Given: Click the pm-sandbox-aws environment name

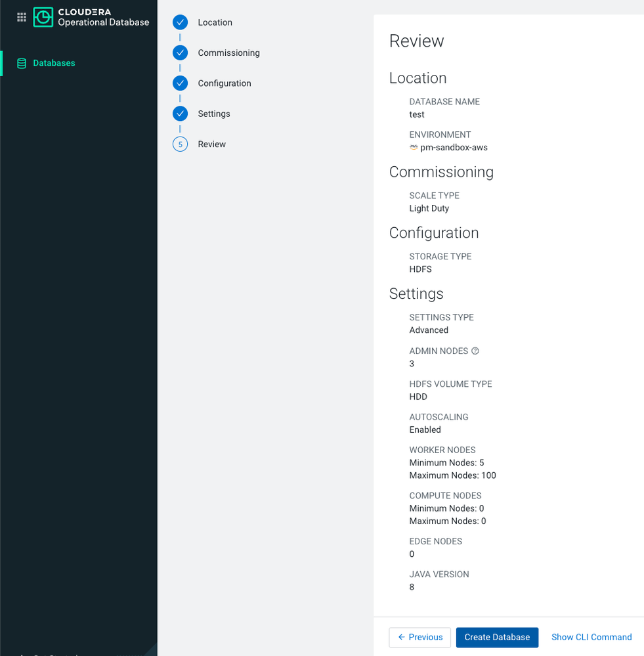Looking at the screenshot, I should coord(454,148).
